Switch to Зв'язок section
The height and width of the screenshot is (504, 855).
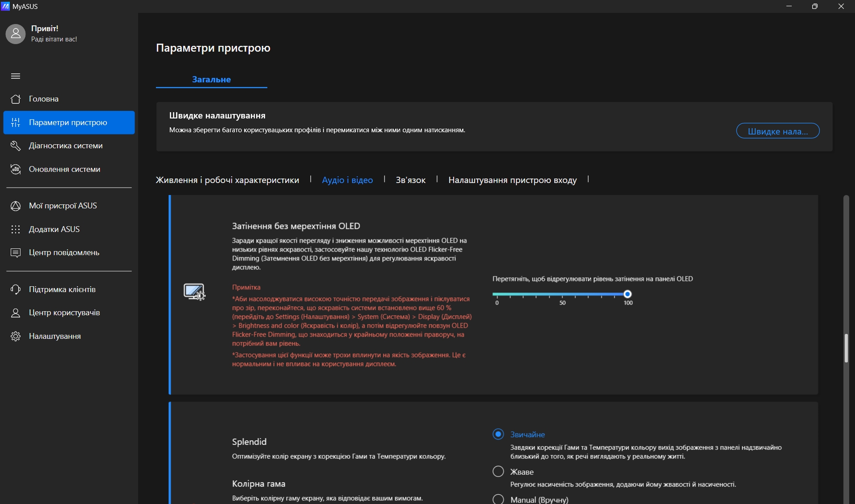coord(410,180)
